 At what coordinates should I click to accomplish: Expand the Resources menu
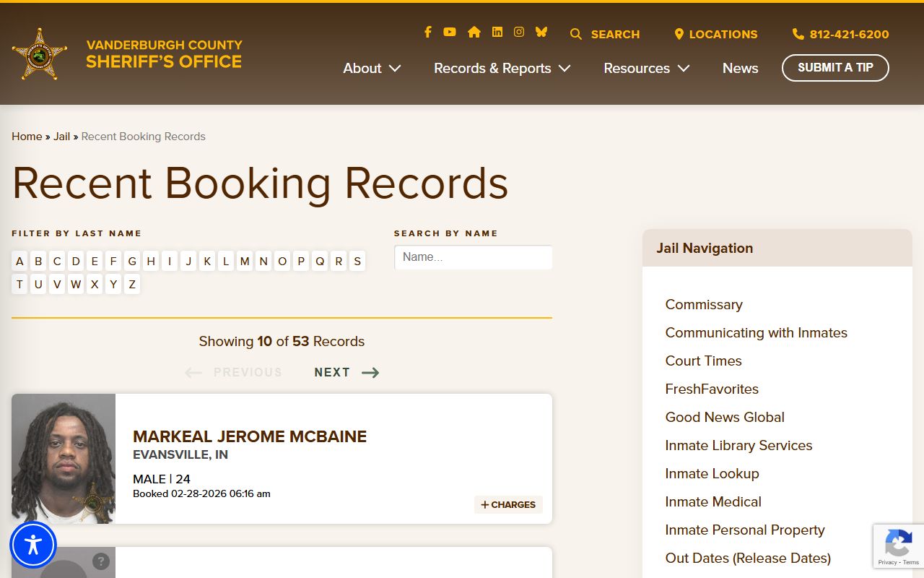click(x=647, y=68)
